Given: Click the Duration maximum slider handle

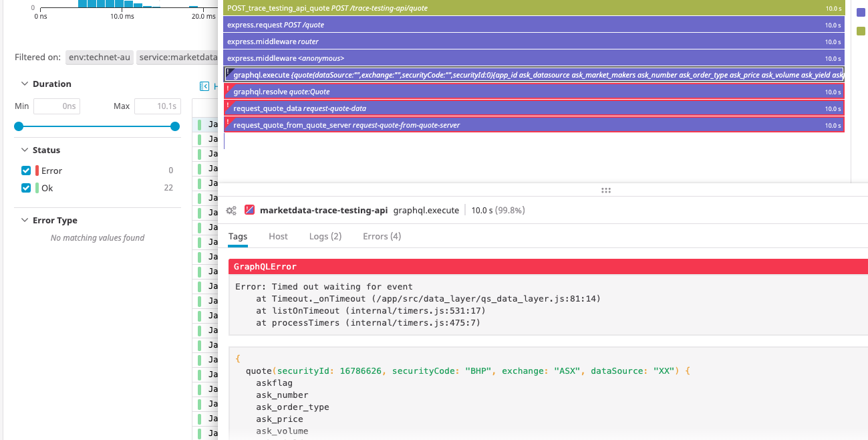Looking at the screenshot, I should click(175, 126).
